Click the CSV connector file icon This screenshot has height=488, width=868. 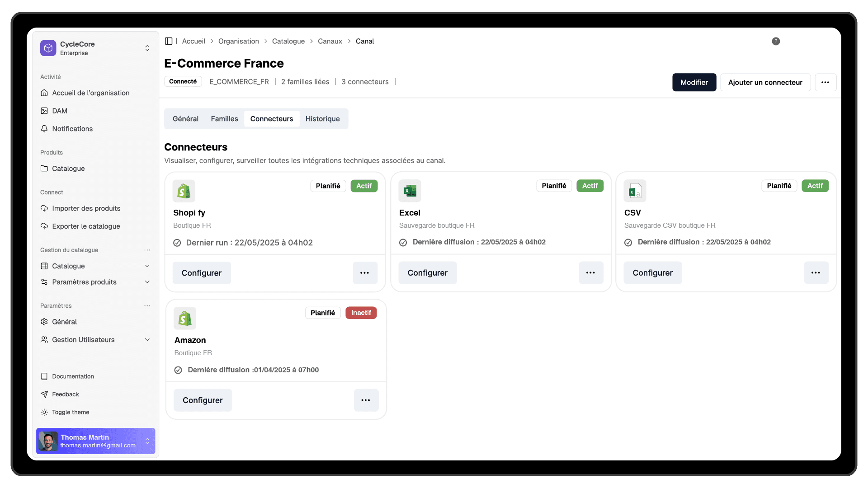tap(635, 191)
